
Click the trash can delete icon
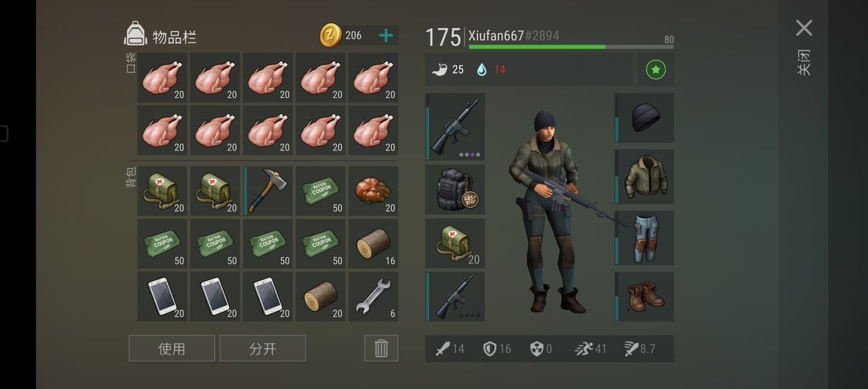pyautogui.click(x=381, y=348)
